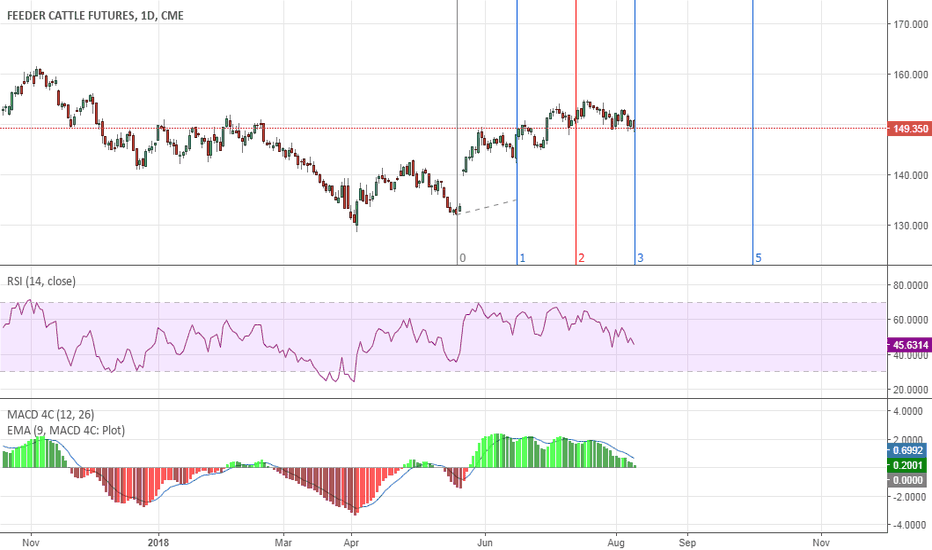
Task: Click blue cycle line label 3
Action: click(640, 258)
